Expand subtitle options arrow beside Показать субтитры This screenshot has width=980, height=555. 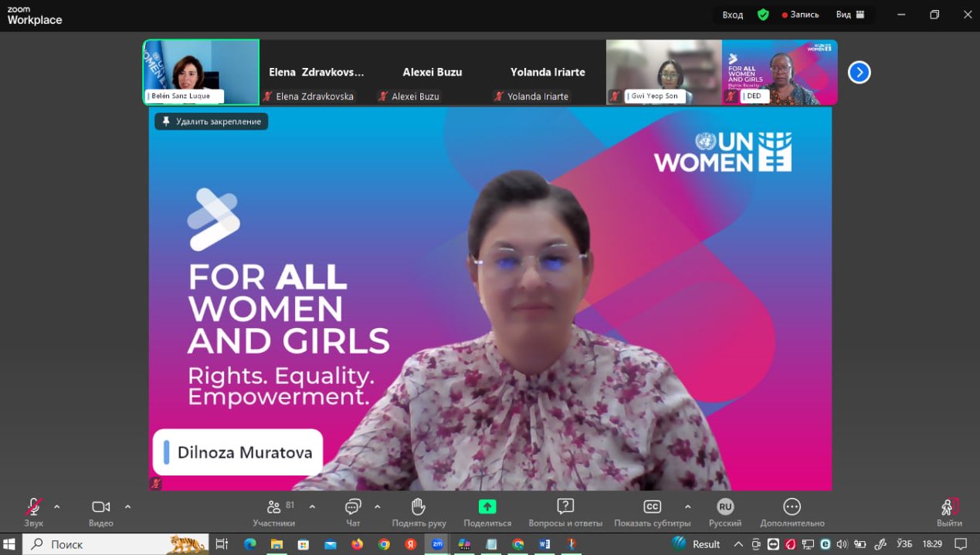coord(687,507)
